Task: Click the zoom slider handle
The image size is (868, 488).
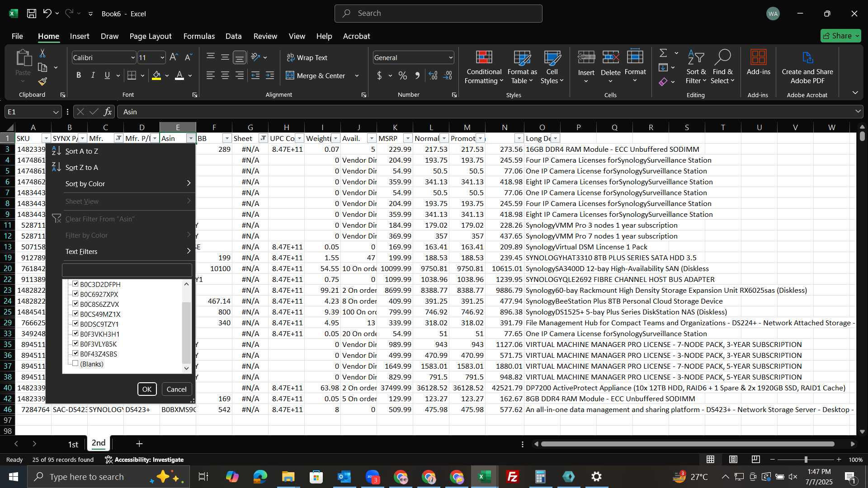Action: 806,459
